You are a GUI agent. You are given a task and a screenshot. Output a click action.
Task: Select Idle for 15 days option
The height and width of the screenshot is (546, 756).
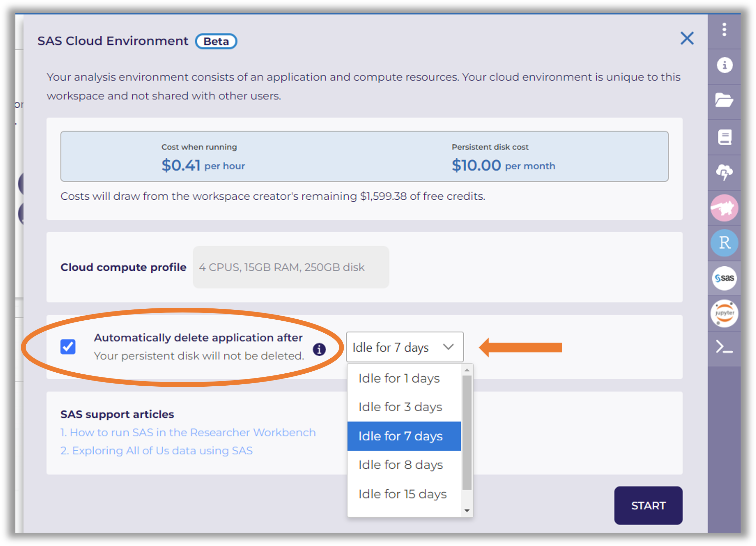point(402,494)
